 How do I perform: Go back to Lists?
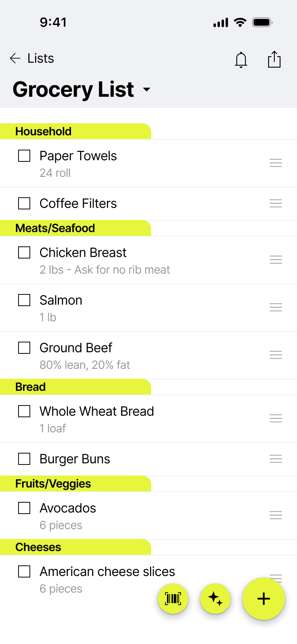coord(41,58)
